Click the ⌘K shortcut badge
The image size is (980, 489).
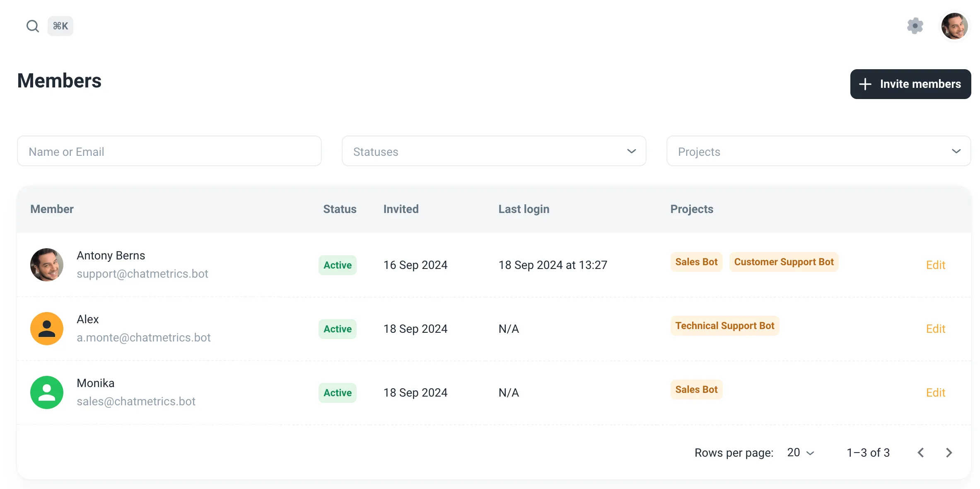tap(60, 26)
